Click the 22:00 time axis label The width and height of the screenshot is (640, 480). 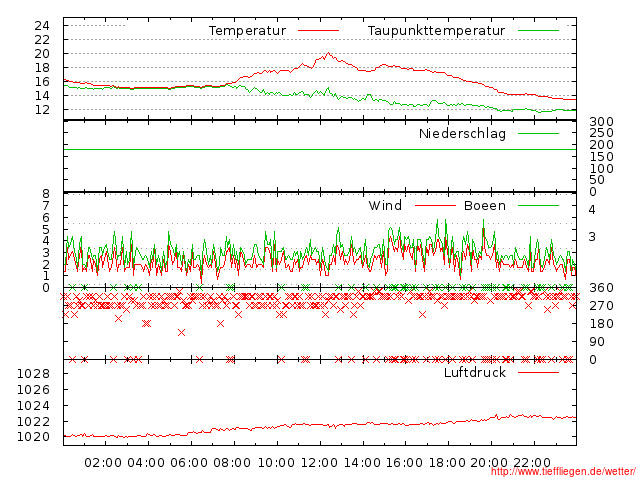(532, 463)
